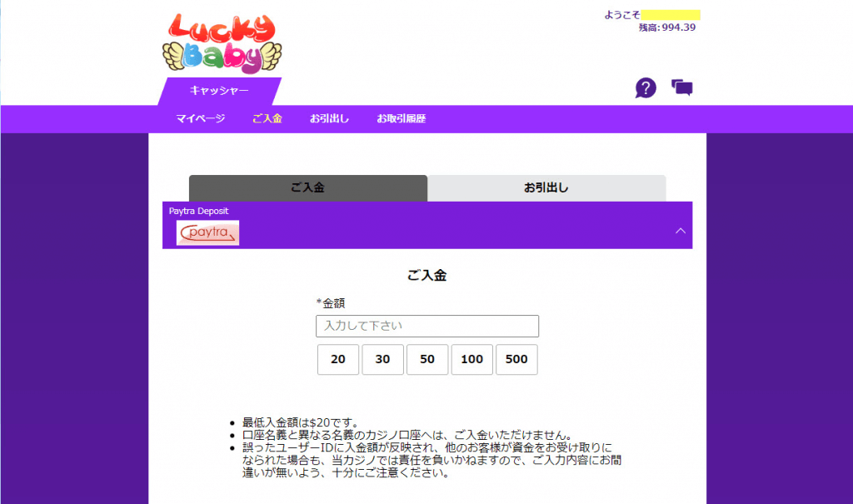Focus the 金額 amount input field

tap(427, 326)
